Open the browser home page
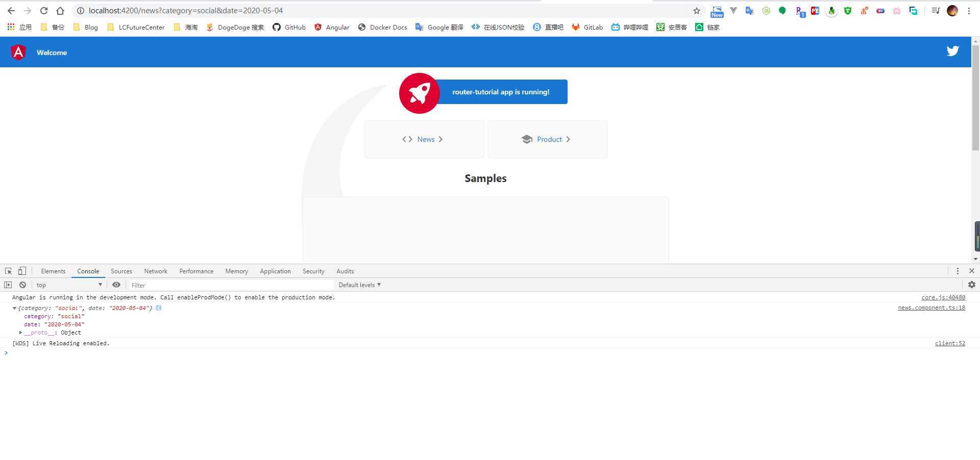980x460 pixels. coord(60,11)
